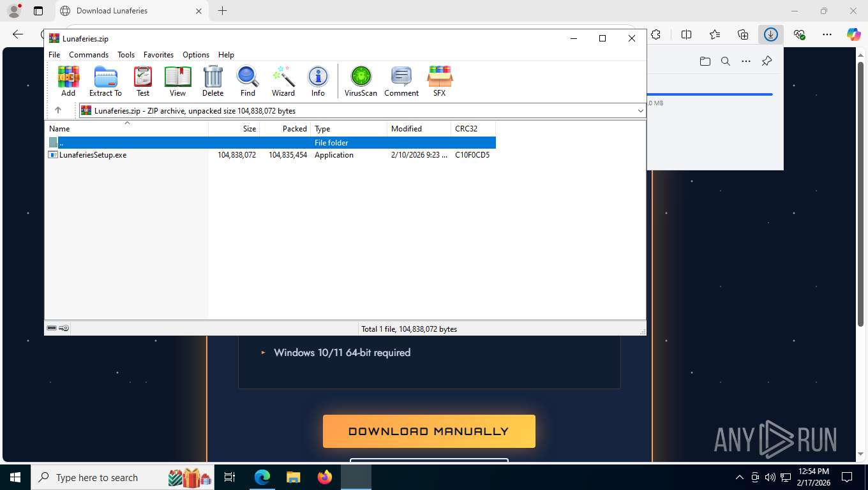The image size is (868, 490).
Task: Open File Explorer from taskbar
Action: tap(293, 477)
